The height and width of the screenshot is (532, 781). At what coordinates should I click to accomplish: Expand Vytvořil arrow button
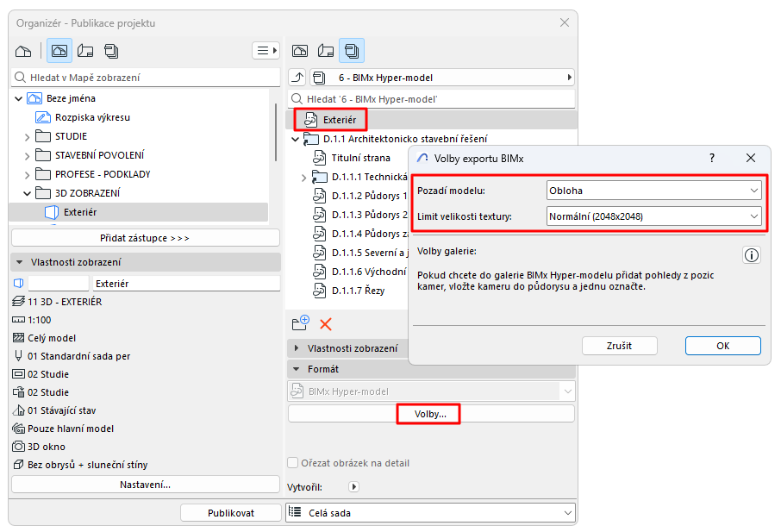(353, 486)
